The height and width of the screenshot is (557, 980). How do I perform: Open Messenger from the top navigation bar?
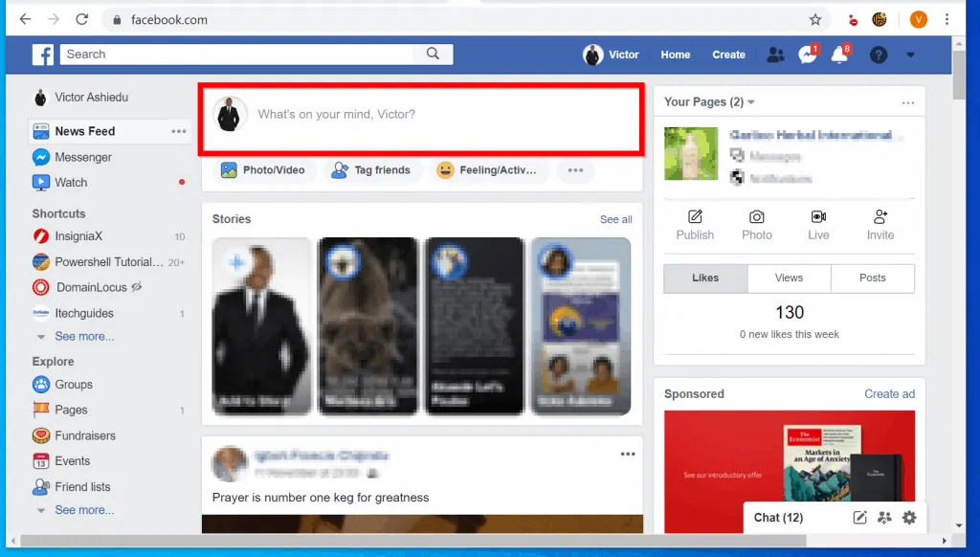807,55
